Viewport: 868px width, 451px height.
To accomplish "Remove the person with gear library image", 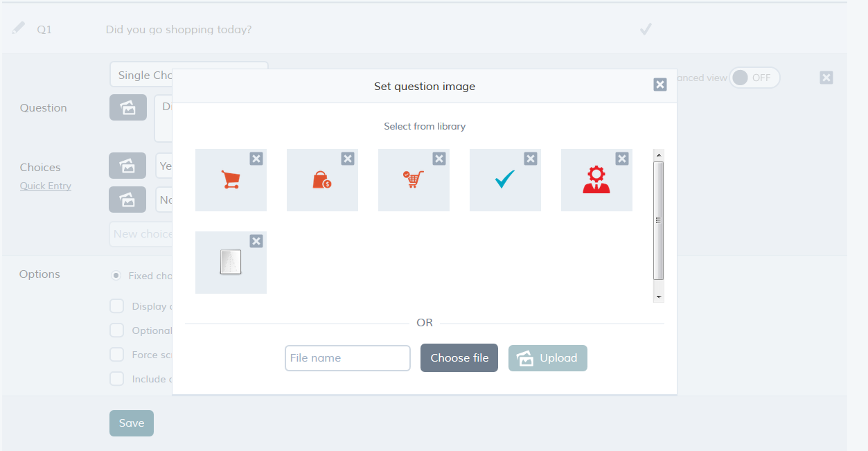I will tap(622, 159).
